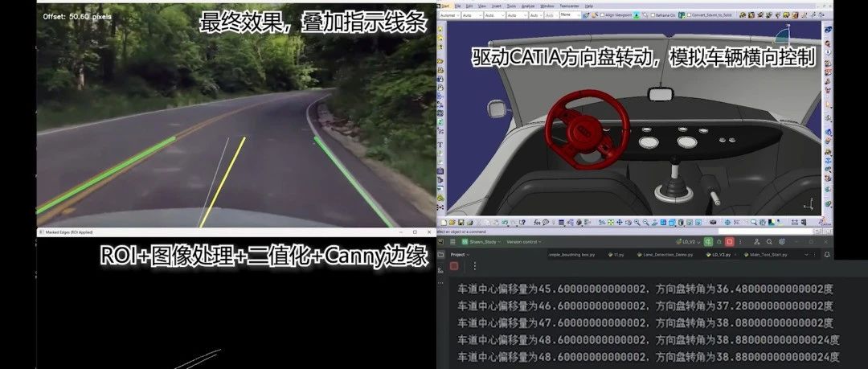Click the Debug bug icon in PyCharm

719,241
